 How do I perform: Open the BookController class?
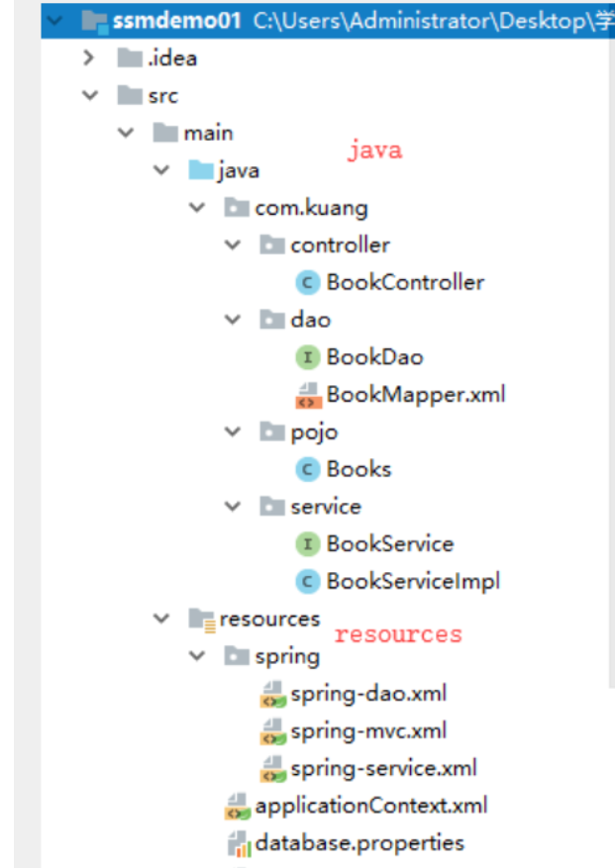[406, 282]
